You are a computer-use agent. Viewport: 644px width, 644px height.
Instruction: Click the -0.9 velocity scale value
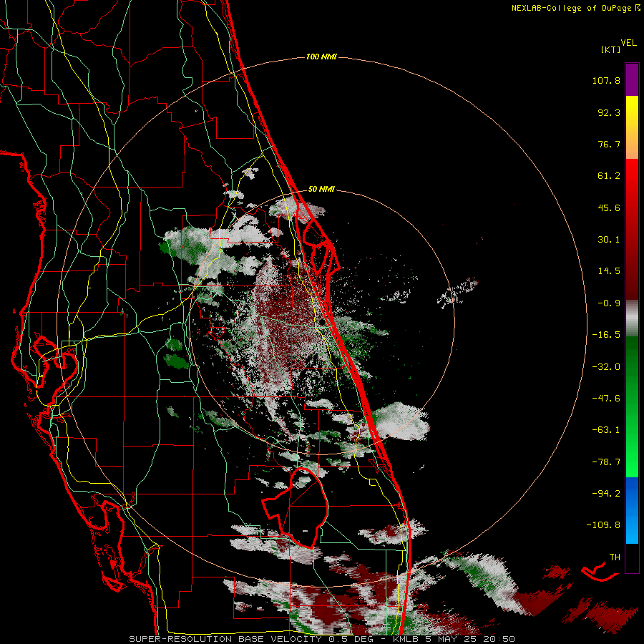tap(609, 303)
